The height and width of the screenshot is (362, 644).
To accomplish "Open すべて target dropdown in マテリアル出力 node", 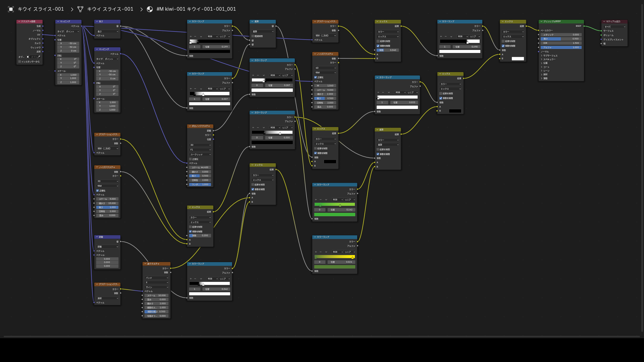I will 614,27.
